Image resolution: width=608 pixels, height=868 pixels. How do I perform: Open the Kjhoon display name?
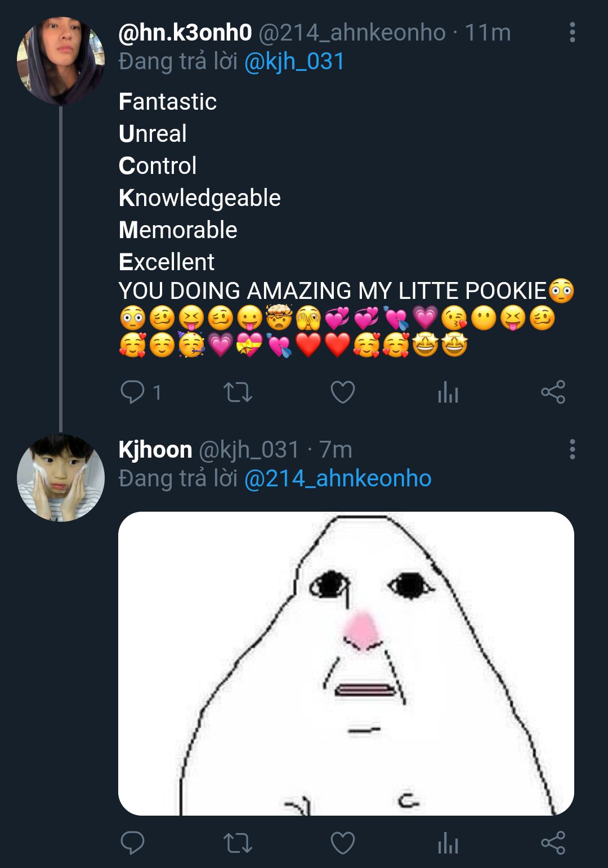click(155, 450)
